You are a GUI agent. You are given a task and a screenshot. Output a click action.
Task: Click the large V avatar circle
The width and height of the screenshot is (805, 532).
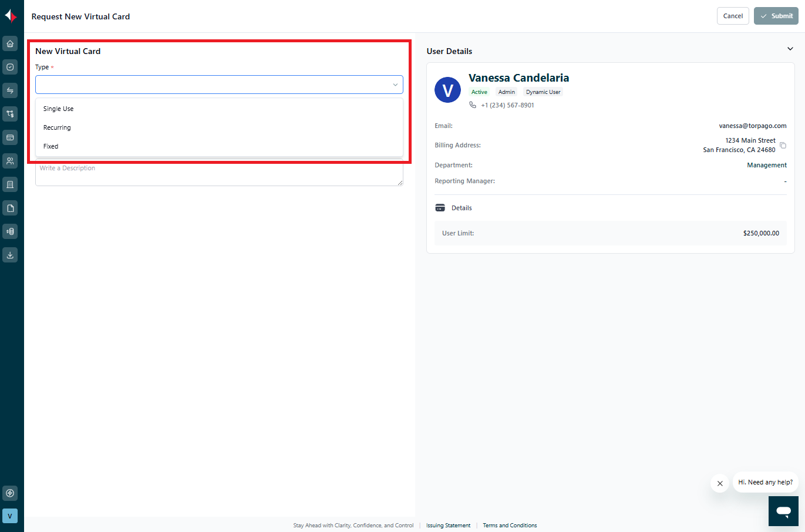coord(447,90)
